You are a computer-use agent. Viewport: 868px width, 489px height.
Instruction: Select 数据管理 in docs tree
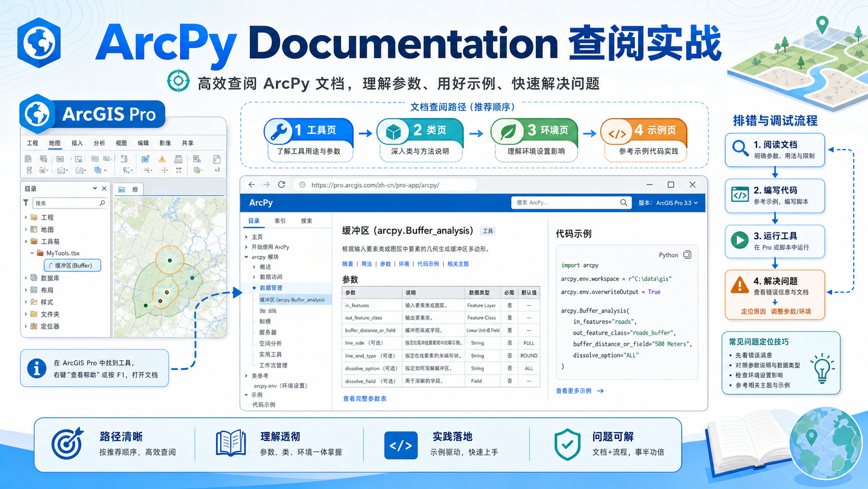pos(271,288)
